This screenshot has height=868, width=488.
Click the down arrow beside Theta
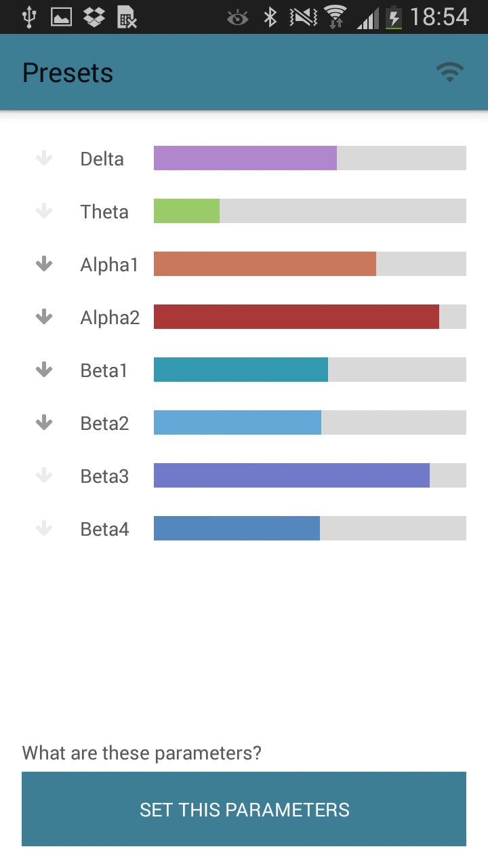pyautogui.click(x=44, y=212)
